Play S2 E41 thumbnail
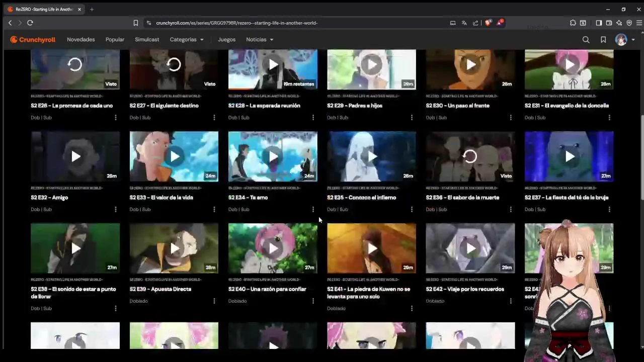The height and width of the screenshot is (362, 644). 371,248
